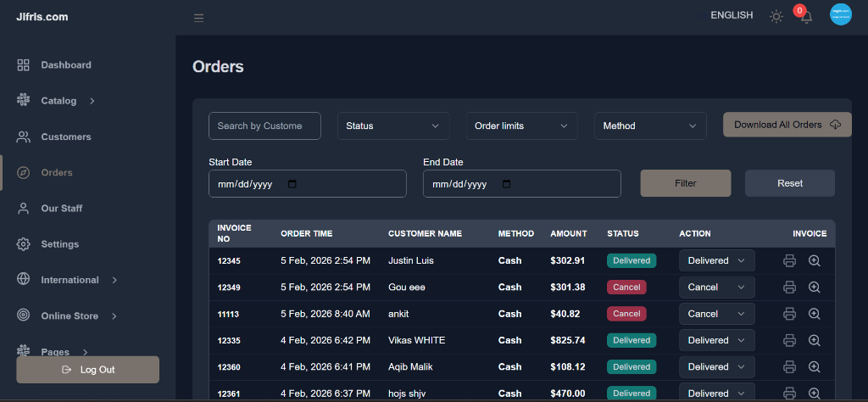
Task: Click the start date calendar picker icon
Action: [292, 184]
